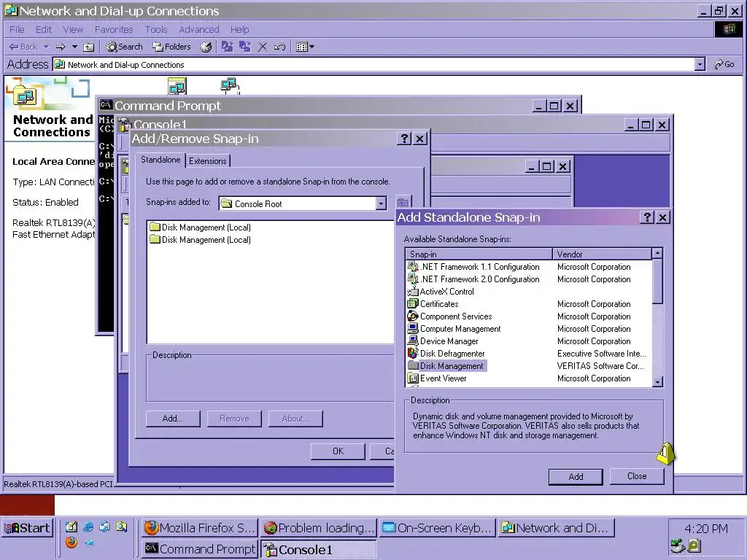Open the Edit menu

click(x=43, y=29)
